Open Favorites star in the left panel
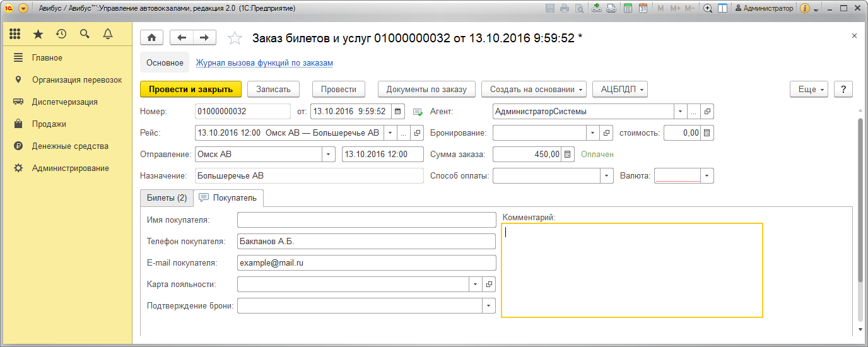The height and width of the screenshot is (347, 868). pos(38,34)
